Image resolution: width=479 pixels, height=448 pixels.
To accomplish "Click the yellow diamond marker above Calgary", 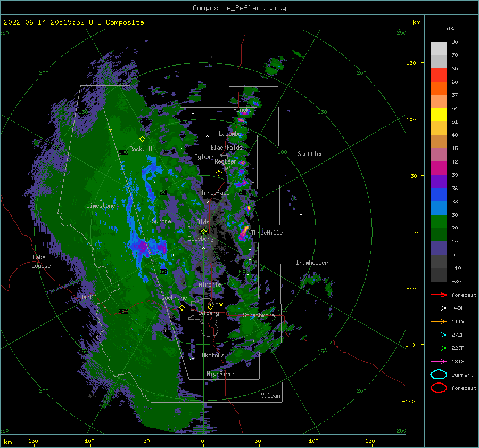I will click(210, 307).
